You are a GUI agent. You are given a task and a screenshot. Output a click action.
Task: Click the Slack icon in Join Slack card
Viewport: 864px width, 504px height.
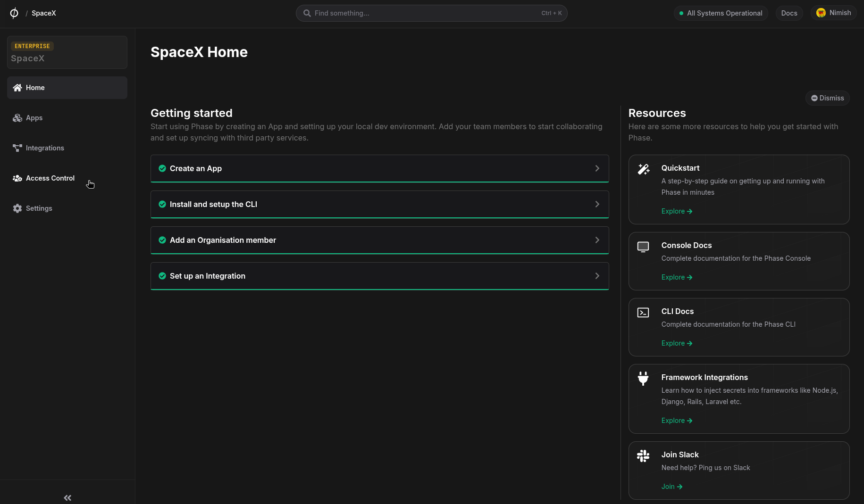(x=643, y=455)
